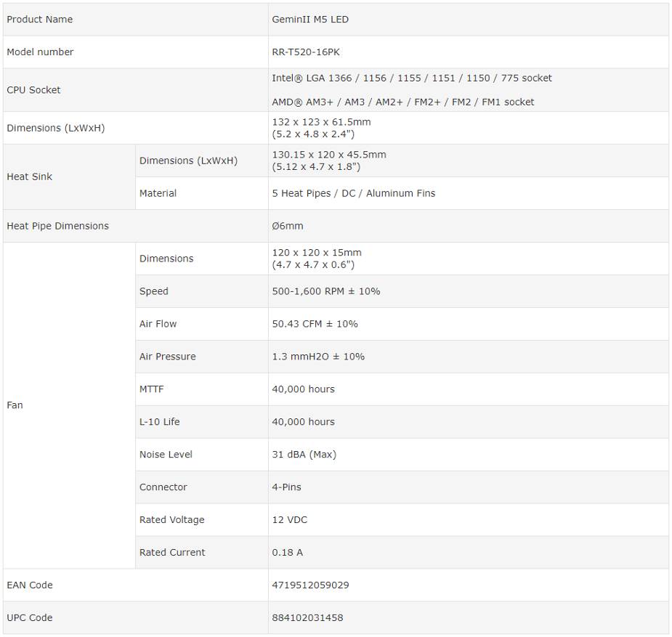Click the AMD AM3+ socket compatibility line
672x637 pixels.
tap(402, 102)
